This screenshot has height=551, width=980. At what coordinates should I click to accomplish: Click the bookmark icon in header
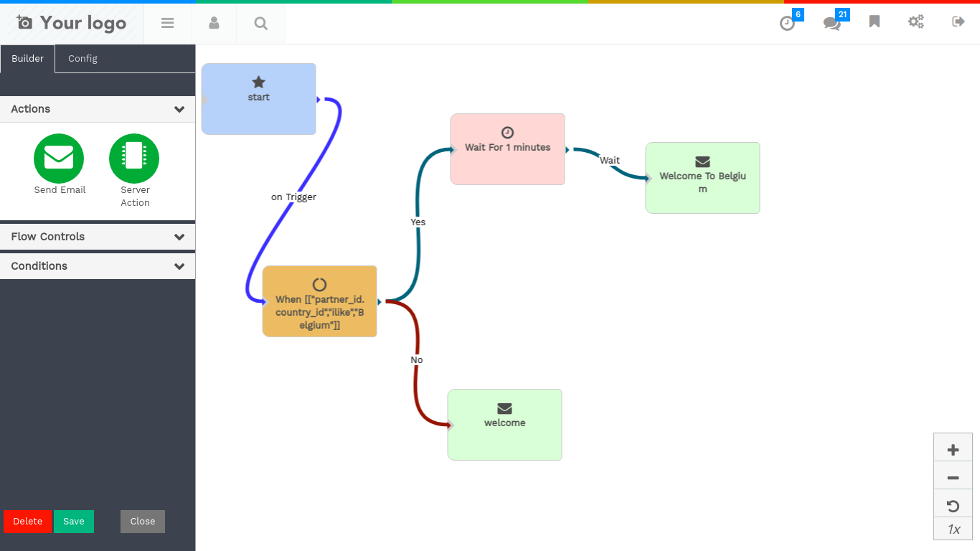(874, 22)
